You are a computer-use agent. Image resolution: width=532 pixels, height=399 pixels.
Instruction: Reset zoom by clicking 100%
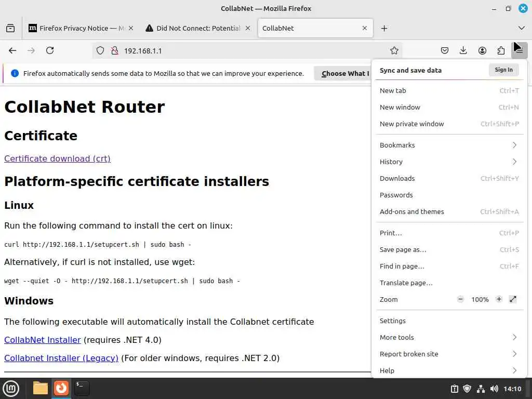pos(480,300)
